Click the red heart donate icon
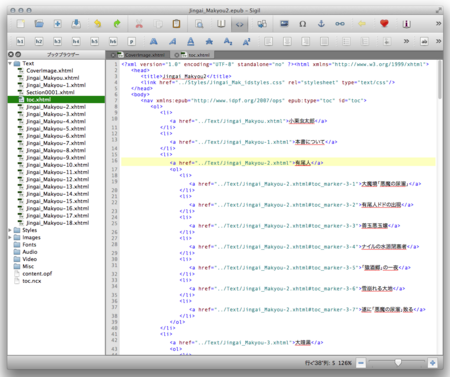The width and height of the screenshot is (450, 377). [384, 23]
